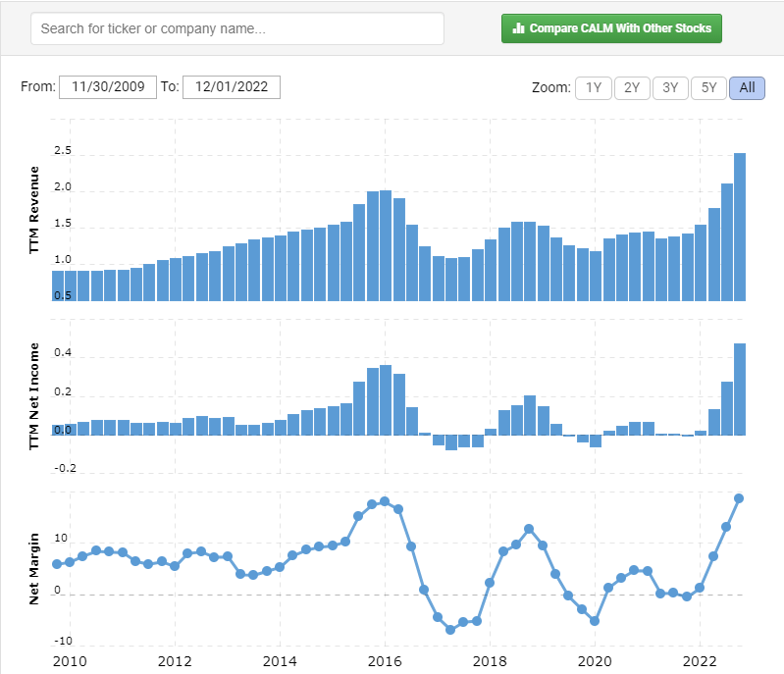The image size is (784, 674).
Task: Switch the zoom range to 2Y
Action: pyautogui.click(x=631, y=87)
